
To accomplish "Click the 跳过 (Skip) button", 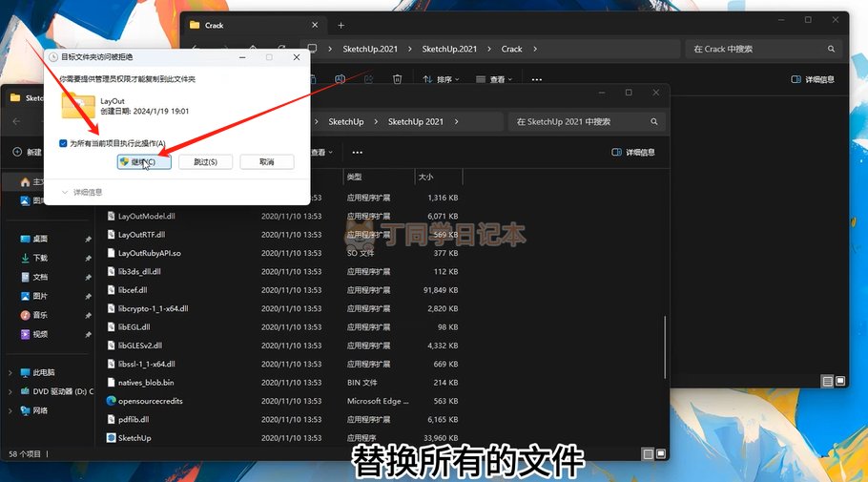I will tap(205, 162).
